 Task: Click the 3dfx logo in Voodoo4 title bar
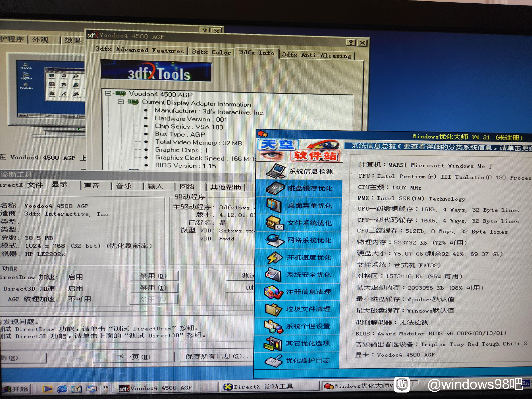92,35
